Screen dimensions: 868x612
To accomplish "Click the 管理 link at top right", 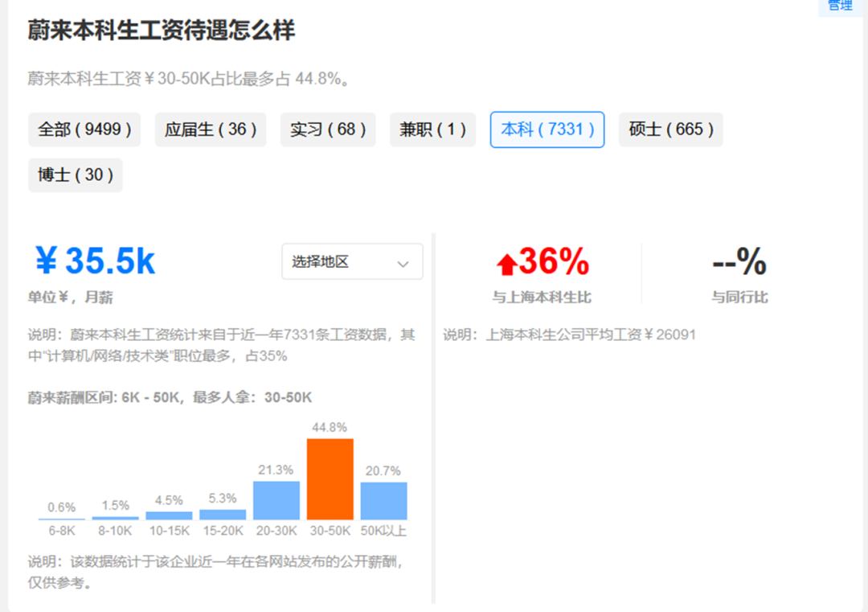I will [840, 6].
